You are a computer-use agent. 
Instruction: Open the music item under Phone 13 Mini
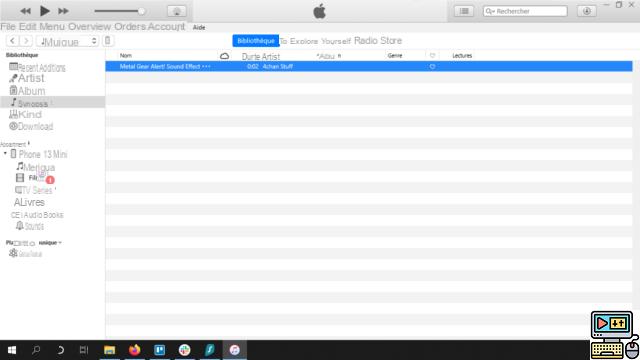pyautogui.click(x=36, y=167)
